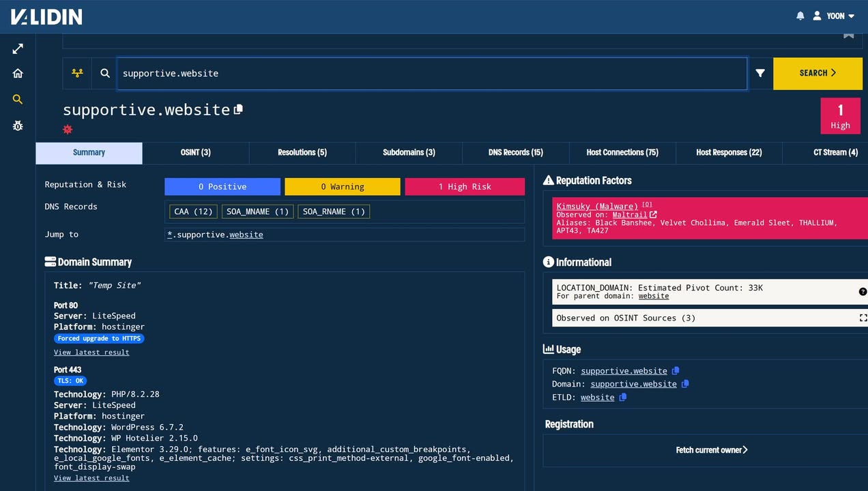Open the search filter dropdown
The height and width of the screenshot is (491, 868).
(760, 73)
